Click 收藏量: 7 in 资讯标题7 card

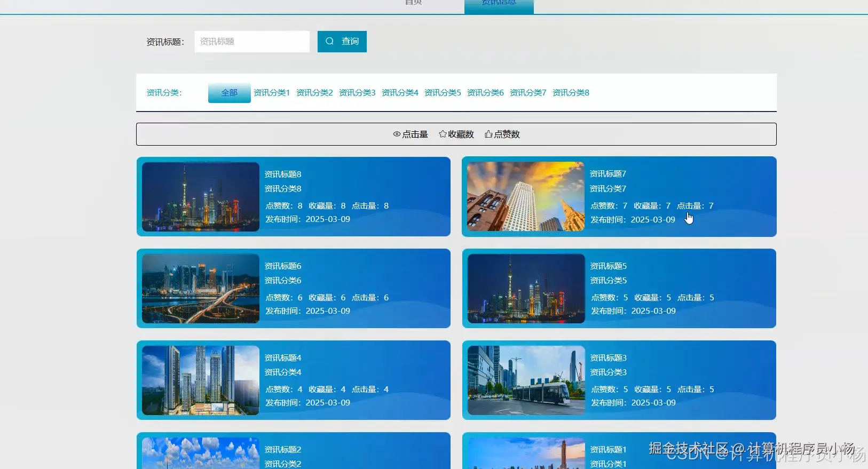tap(652, 206)
